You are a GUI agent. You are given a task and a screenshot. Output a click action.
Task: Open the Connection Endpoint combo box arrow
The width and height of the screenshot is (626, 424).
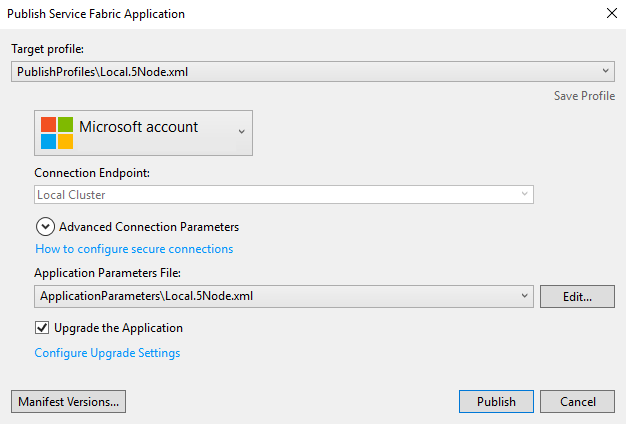coord(524,194)
